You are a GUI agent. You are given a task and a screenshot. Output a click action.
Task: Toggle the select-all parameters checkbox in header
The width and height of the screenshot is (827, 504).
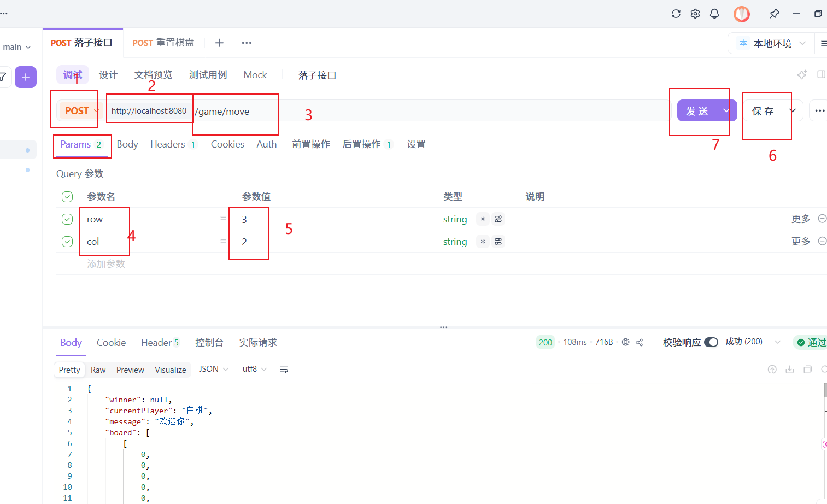(x=67, y=197)
